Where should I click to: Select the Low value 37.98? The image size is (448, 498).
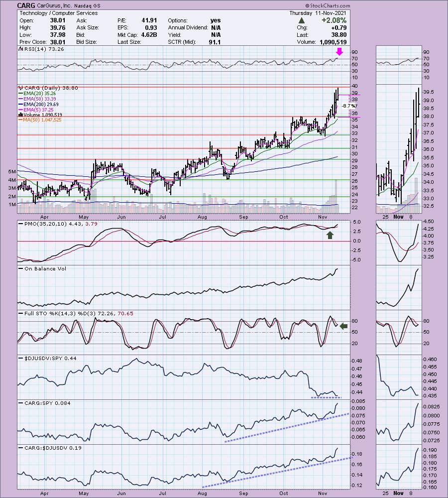click(57, 35)
